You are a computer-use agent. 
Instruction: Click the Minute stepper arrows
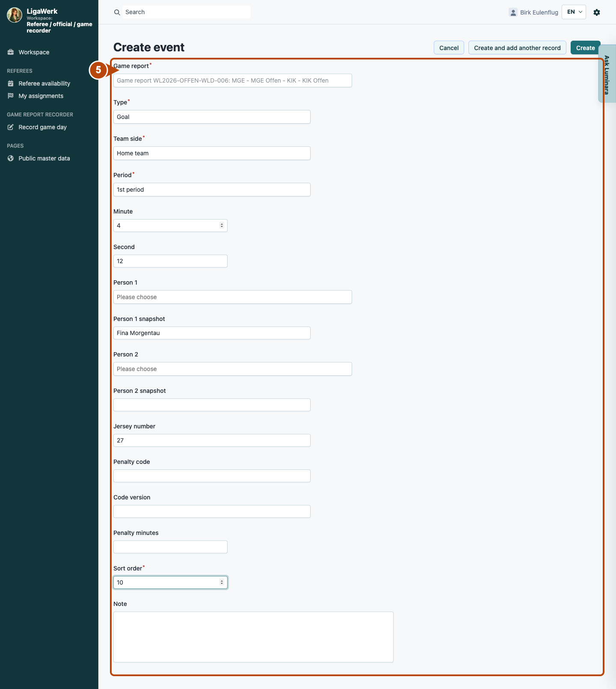[x=222, y=226]
